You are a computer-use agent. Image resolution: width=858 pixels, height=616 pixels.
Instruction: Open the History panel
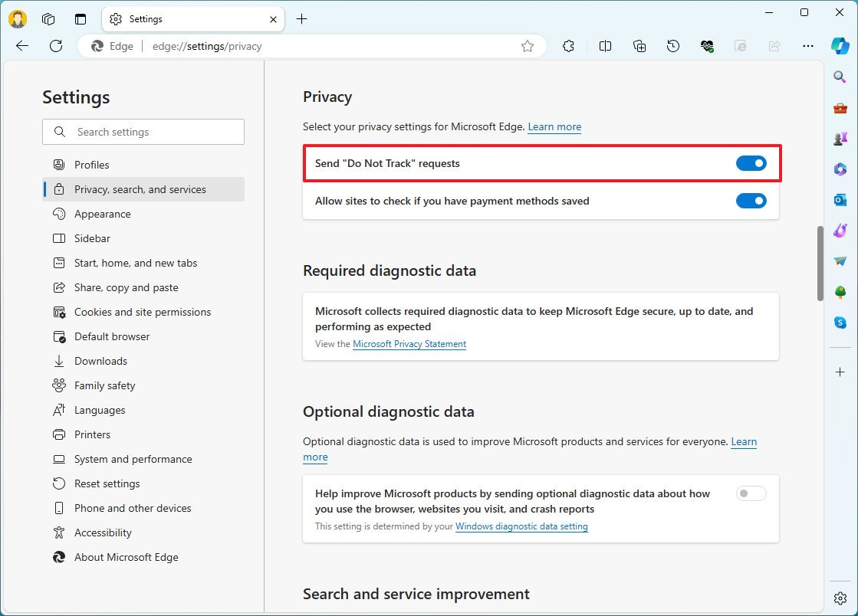coord(672,46)
